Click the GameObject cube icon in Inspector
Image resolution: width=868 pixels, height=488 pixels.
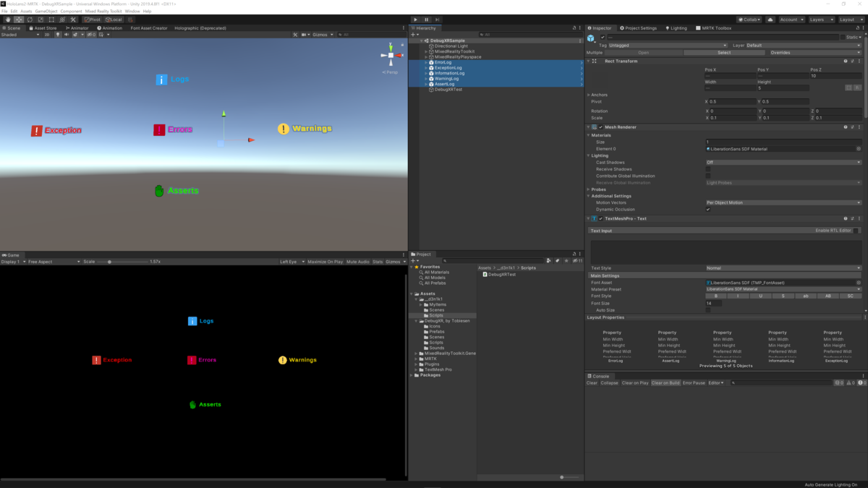pyautogui.click(x=591, y=38)
